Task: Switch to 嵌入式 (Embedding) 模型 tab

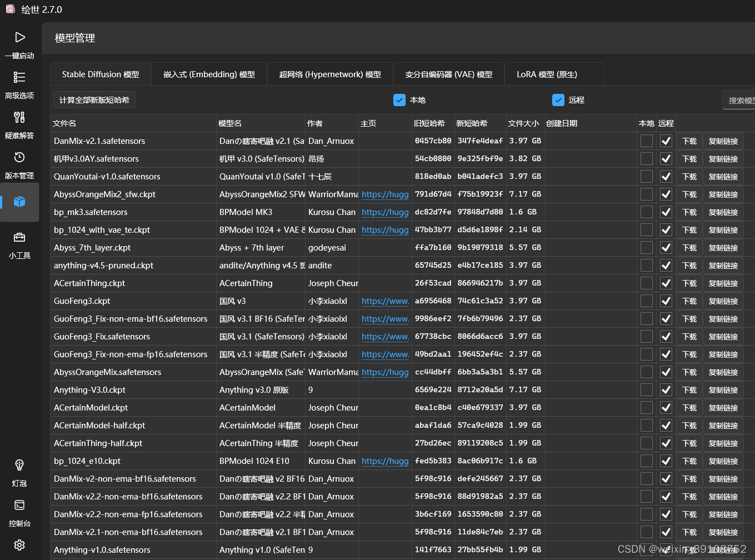Action: tap(209, 74)
